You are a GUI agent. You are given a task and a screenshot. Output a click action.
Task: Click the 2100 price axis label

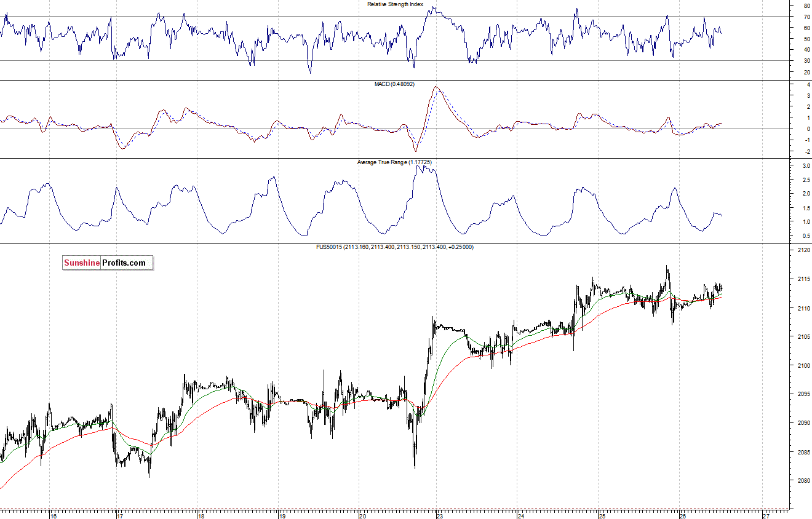[803, 366]
